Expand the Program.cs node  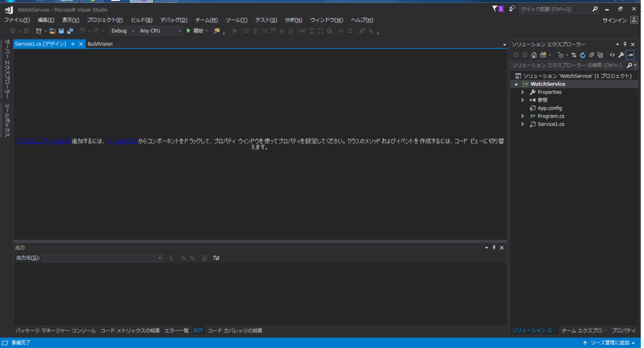tap(523, 116)
